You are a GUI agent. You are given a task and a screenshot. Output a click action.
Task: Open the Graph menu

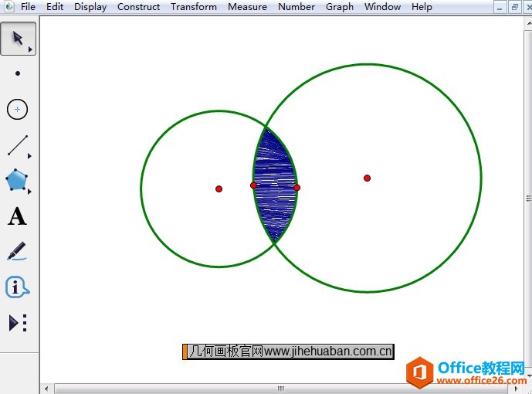[x=340, y=7]
